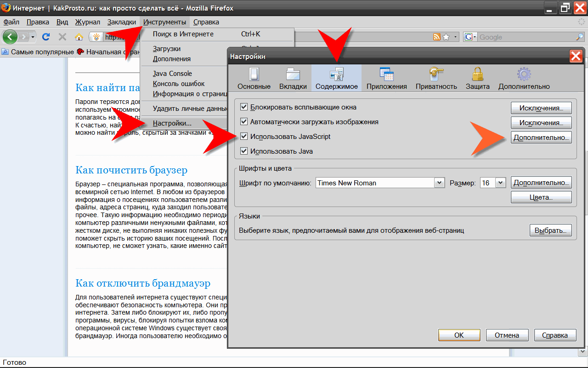Open the Дополнительно gear panel icon
Screen dimensions: 588x368
coord(524,78)
